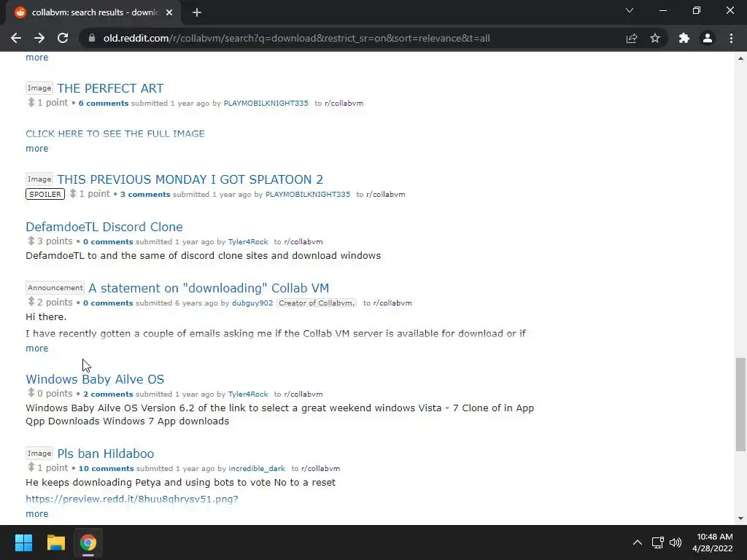Open THE PERFECT ART post
This screenshot has width=747, height=560.
(111, 88)
